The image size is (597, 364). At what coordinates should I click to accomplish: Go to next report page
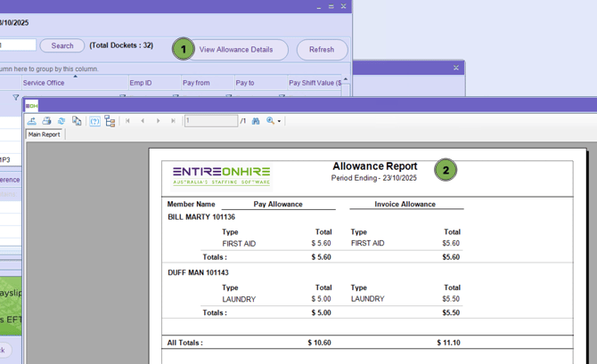coord(159,121)
